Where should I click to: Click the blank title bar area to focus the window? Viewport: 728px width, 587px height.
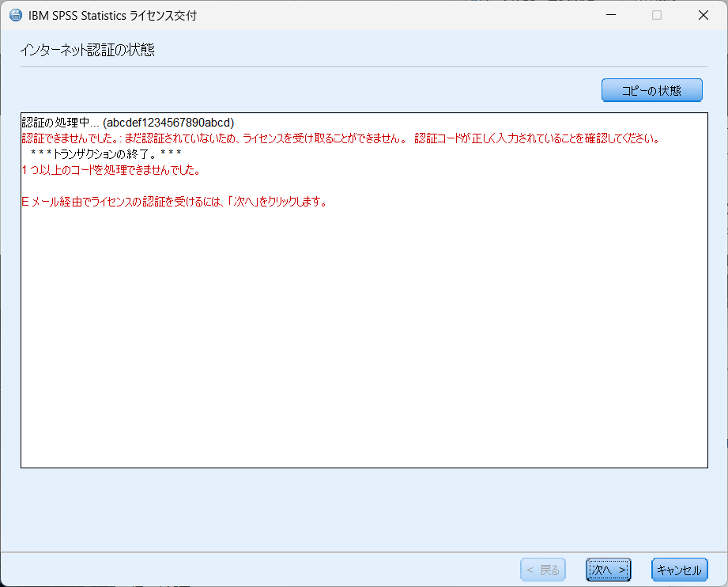pyautogui.click(x=395, y=16)
